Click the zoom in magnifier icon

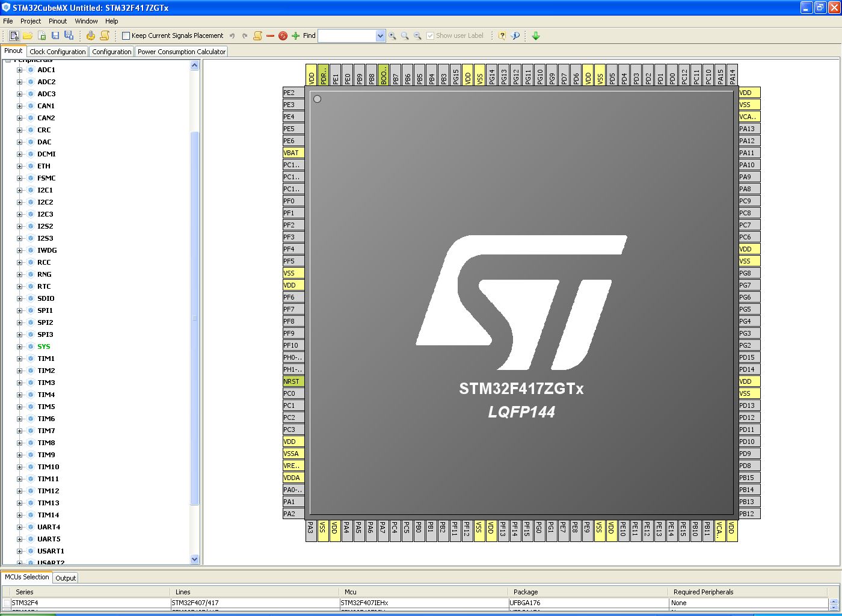click(392, 36)
